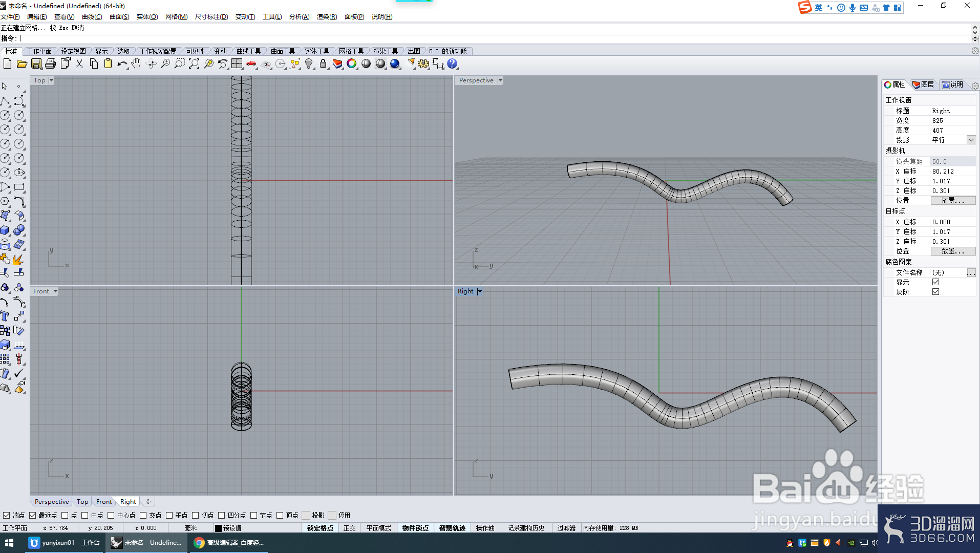Image resolution: width=980 pixels, height=553 pixels.
Task: Open a file with the folder icon
Action: click(22, 63)
